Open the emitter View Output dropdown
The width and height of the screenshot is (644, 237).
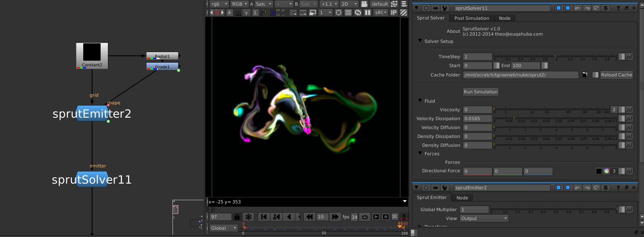(x=485, y=219)
